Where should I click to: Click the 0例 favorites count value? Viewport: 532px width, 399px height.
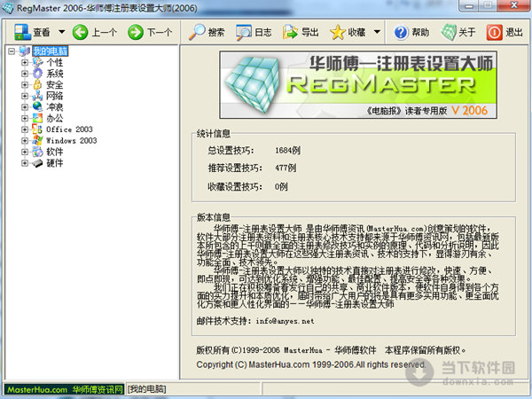pyautogui.click(x=281, y=186)
